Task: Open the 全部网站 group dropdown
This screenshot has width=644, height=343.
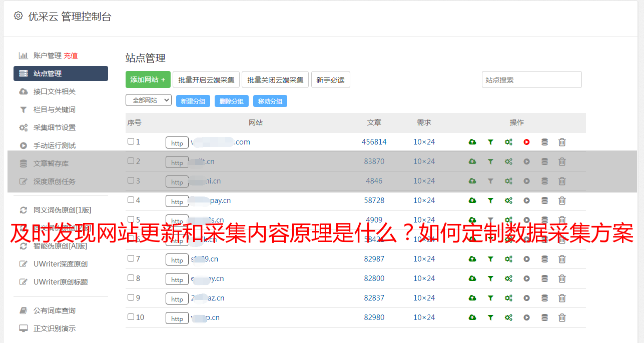Action: (149, 100)
